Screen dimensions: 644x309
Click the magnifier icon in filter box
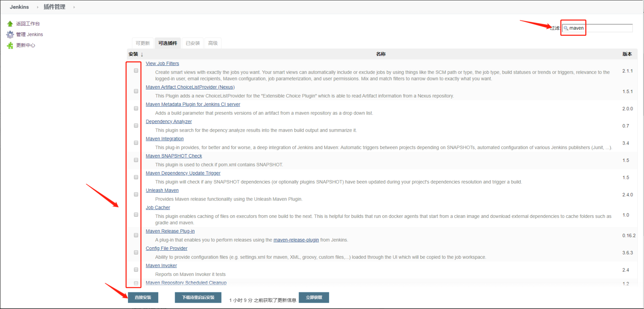(x=566, y=28)
